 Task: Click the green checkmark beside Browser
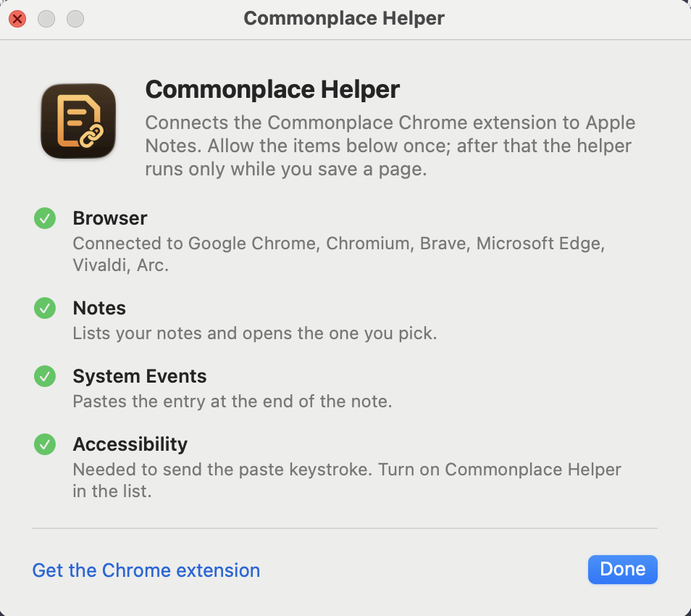pyautogui.click(x=45, y=218)
